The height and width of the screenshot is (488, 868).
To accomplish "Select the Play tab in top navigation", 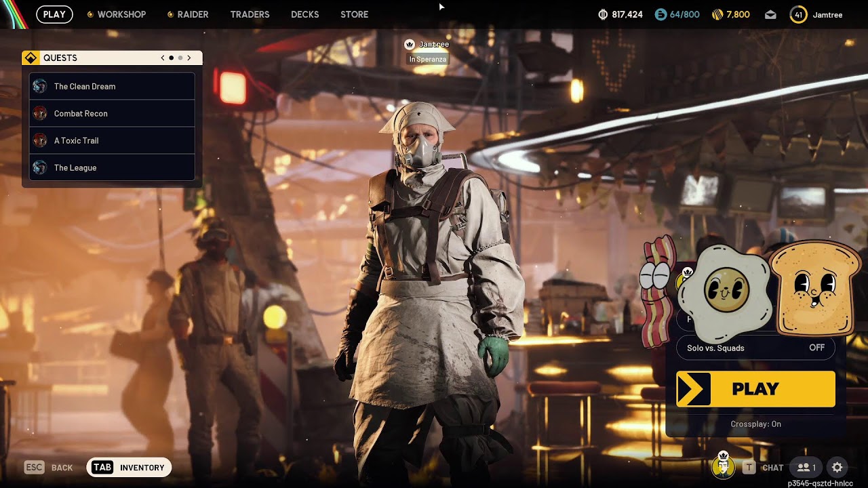I will tap(54, 14).
